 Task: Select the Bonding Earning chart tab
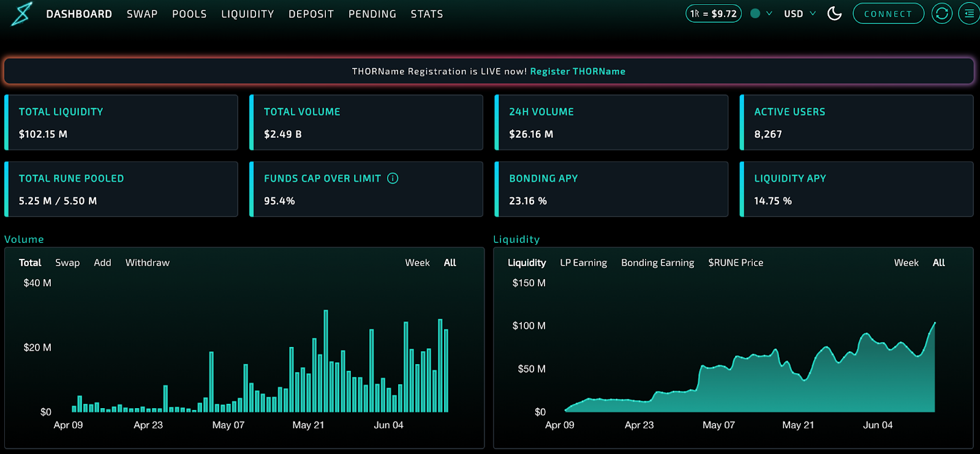[x=657, y=262]
